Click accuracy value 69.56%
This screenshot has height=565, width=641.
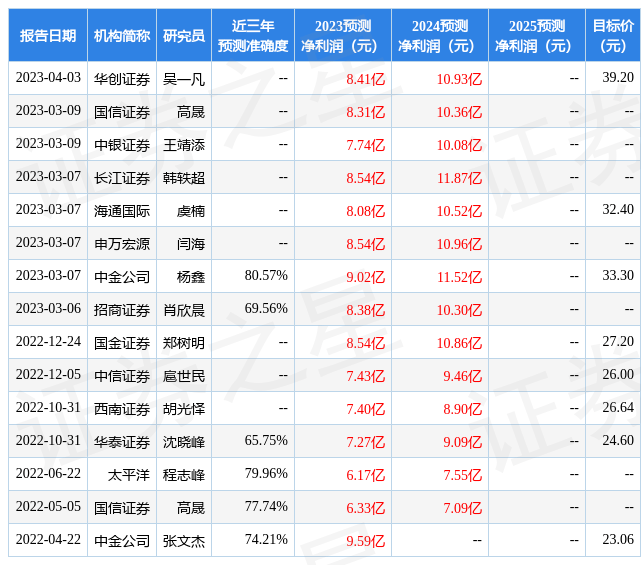[266, 309]
